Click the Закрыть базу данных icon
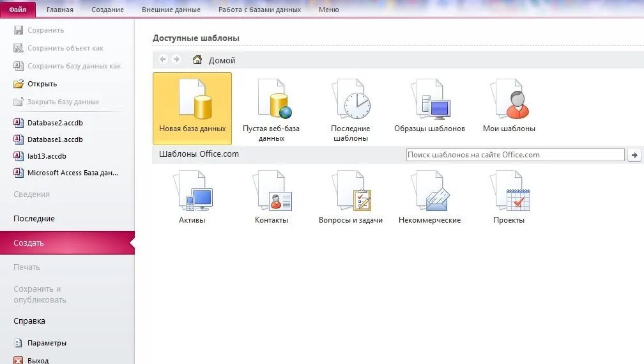The height and width of the screenshot is (364, 644). 19,102
